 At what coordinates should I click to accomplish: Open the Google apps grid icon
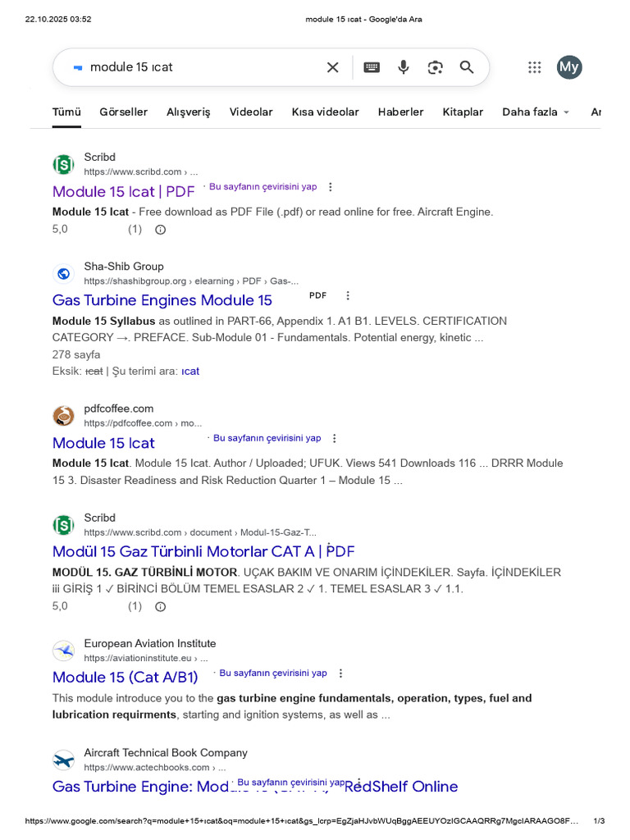535,67
